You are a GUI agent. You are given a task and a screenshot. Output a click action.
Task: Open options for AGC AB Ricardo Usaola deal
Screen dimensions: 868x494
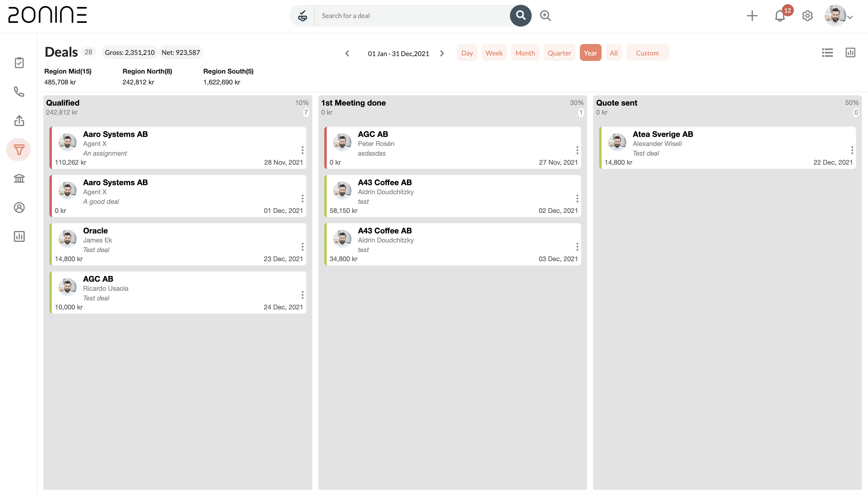click(302, 294)
